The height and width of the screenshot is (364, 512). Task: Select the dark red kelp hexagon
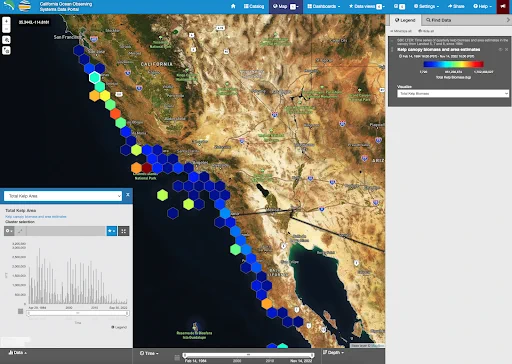tap(147, 168)
